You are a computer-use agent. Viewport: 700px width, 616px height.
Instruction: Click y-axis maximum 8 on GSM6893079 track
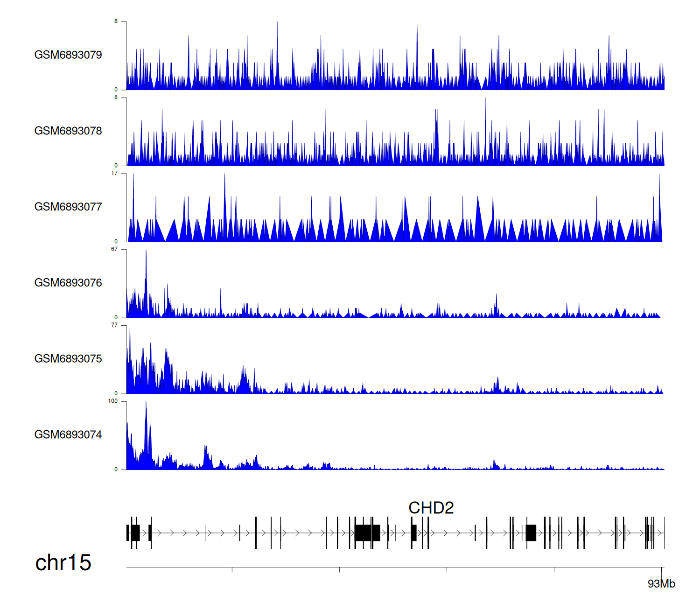(116, 21)
